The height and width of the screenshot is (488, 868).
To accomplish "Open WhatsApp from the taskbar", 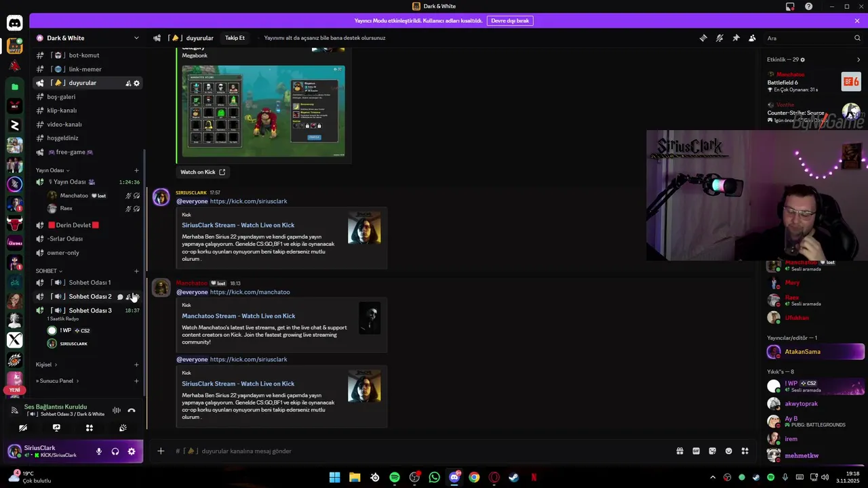I will pyautogui.click(x=435, y=477).
